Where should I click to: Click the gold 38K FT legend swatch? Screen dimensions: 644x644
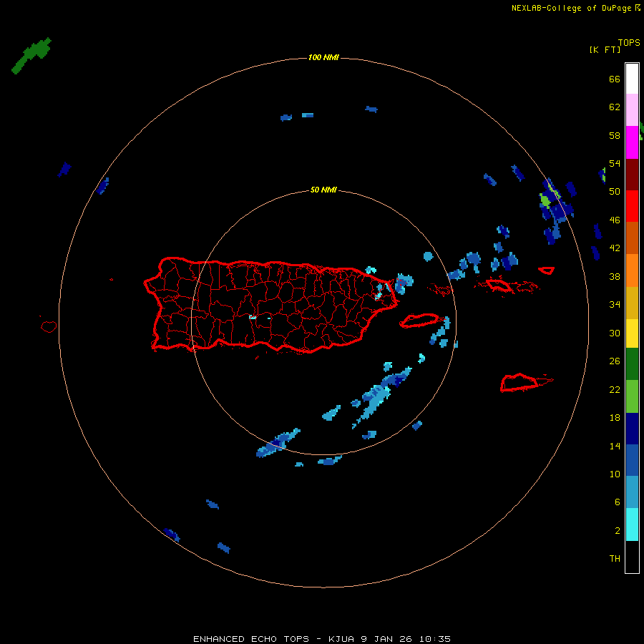click(632, 303)
